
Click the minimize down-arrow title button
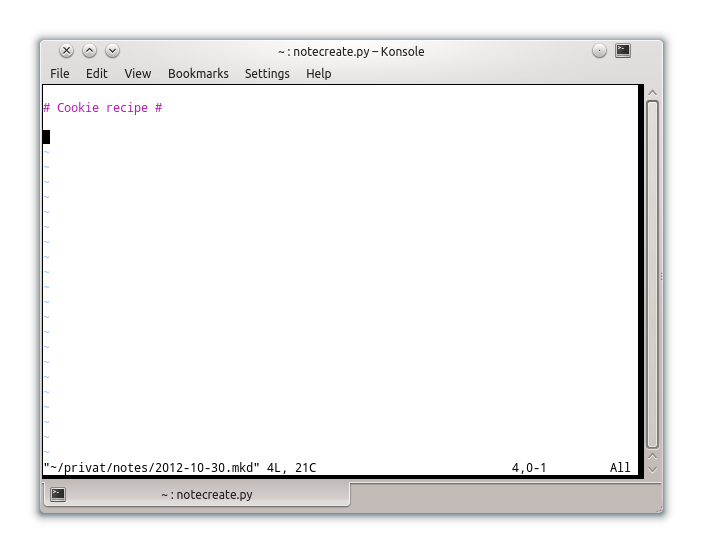tap(113, 51)
